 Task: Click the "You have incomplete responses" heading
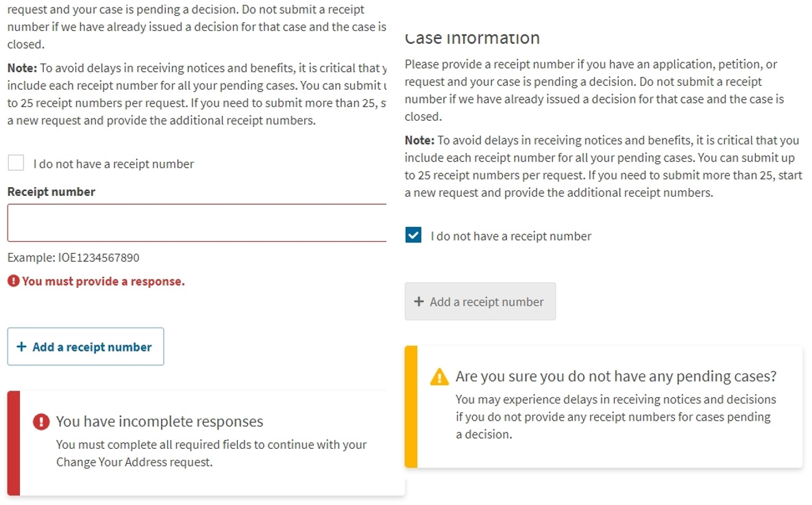pos(160,421)
